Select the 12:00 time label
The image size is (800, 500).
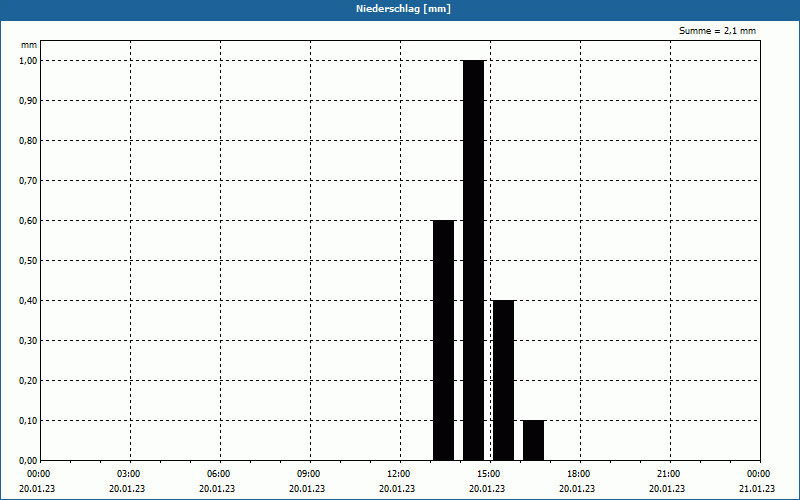(399, 474)
